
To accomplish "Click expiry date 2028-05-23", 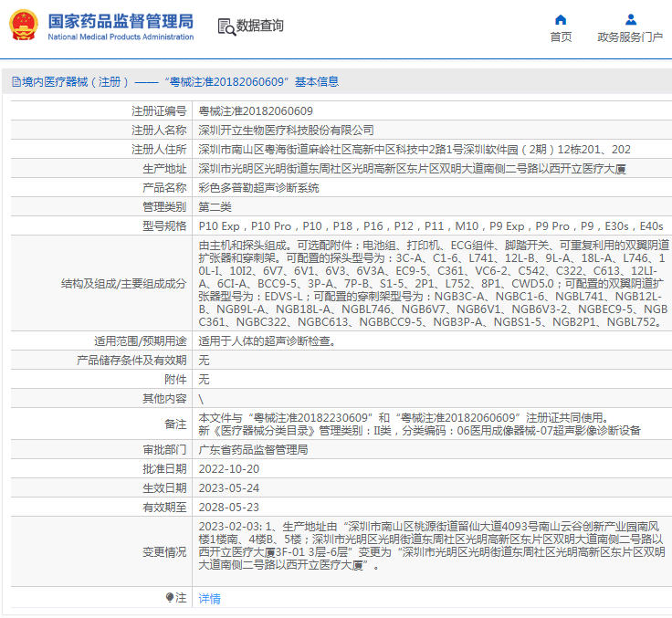I will point(229,508).
